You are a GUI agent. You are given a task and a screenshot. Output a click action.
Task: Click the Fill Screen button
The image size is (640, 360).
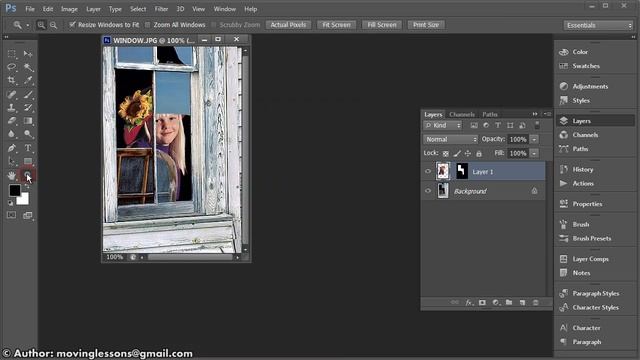click(x=382, y=25)
